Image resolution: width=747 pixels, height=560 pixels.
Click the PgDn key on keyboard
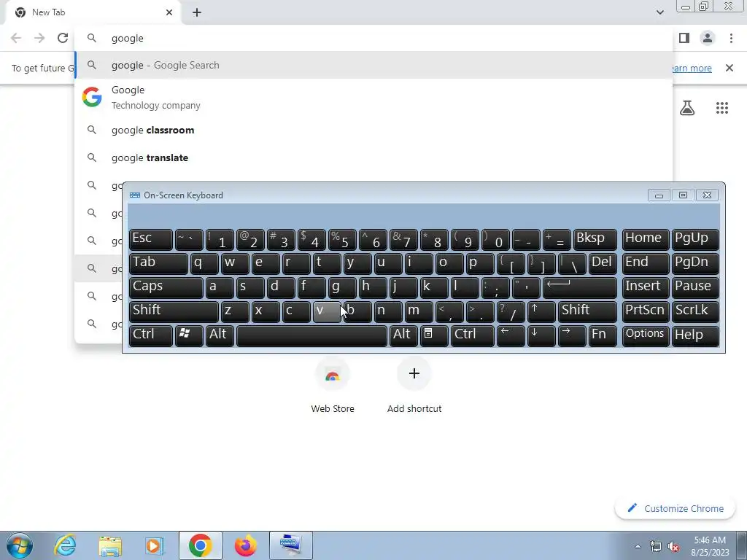tap(695, 263)
